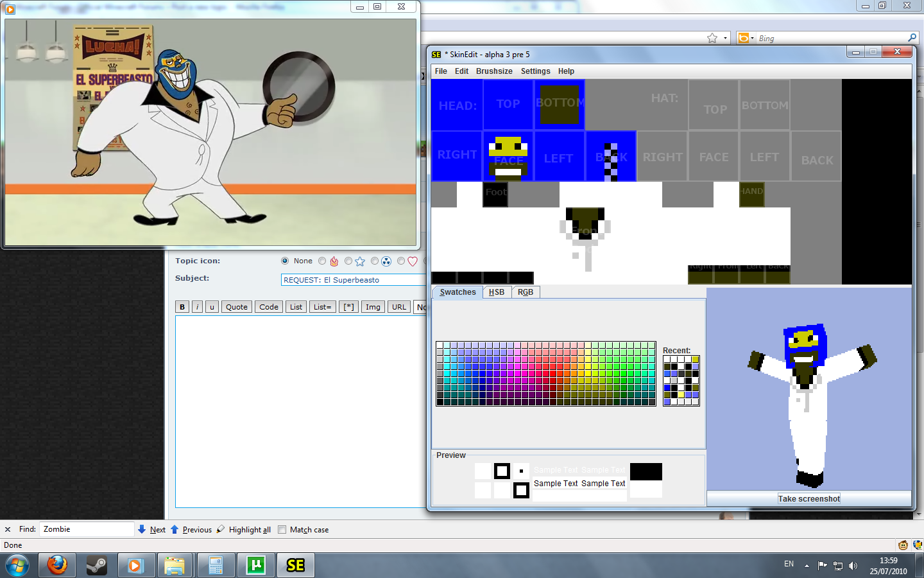924x578 pixels.
Task: Click the List button in post editor
Action: click(x=296, y=307)
